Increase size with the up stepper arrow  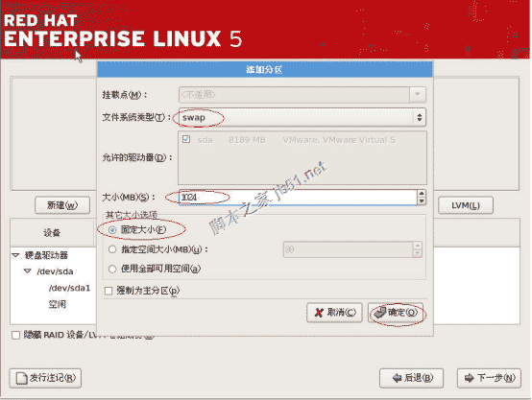click(x=422, y=193)
